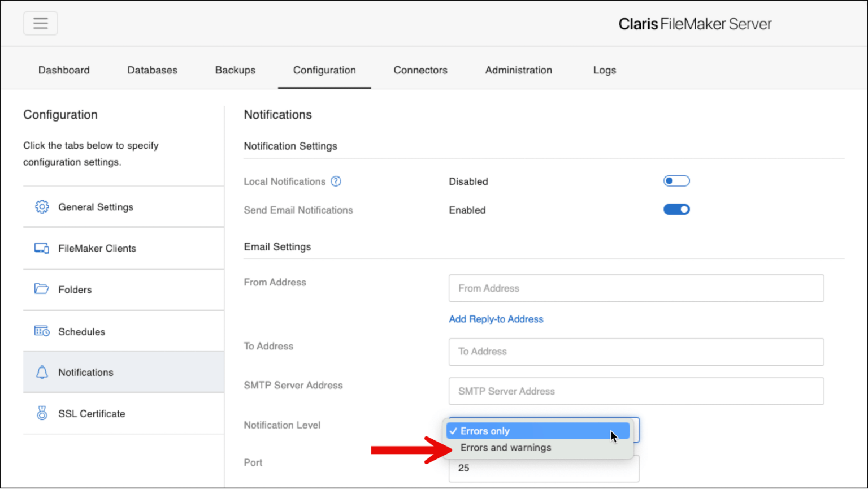868x489 pixels.
Task: Click the SSL Certificate medal icon
Action: click(41, 413)
